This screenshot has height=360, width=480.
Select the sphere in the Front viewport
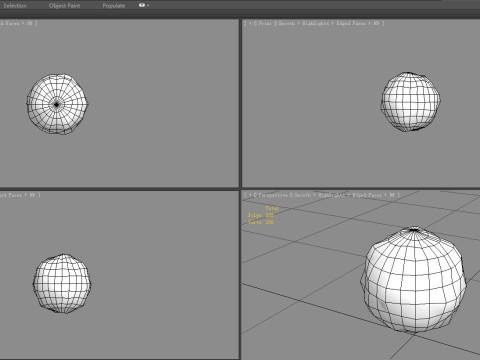pyautogui.click(x=411, y=101)
